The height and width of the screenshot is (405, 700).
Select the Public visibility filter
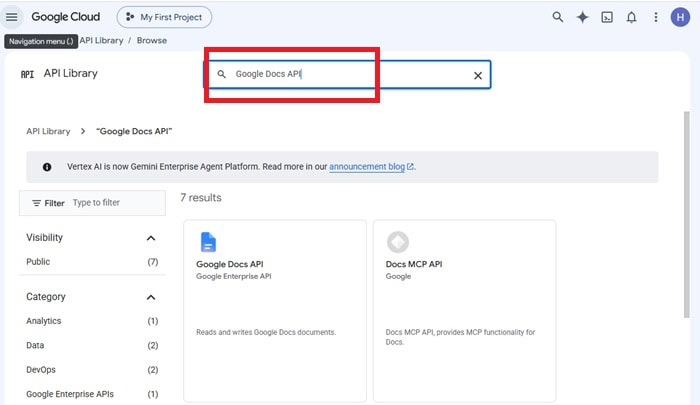[x=92, y=262]
